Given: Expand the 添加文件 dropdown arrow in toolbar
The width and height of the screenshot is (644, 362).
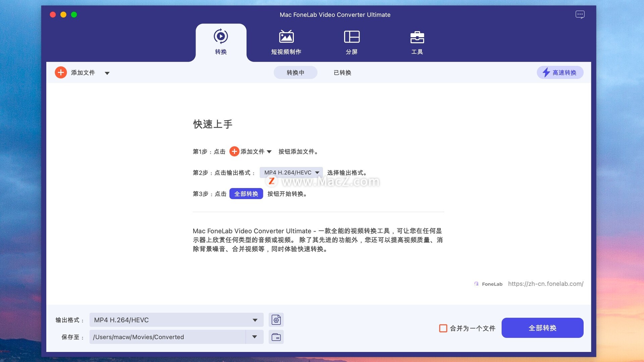Looking at the screenshot, I should point(107,73).
